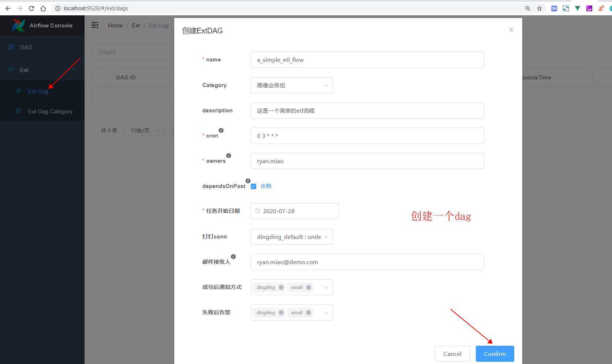
Task: Click Confirm to create the DAG
Action: [x=495, y=354]
